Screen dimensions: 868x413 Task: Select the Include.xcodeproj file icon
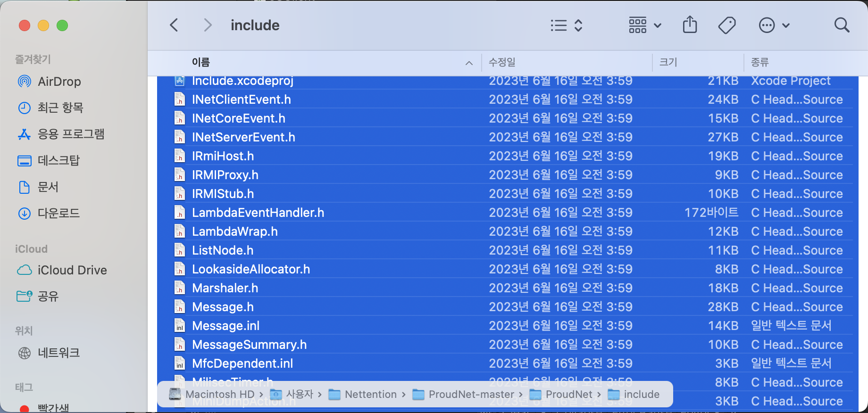click(180, 81)
